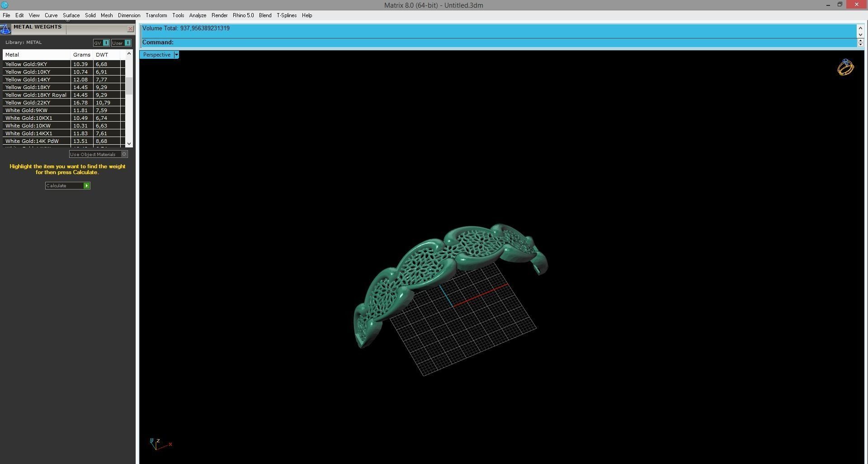The image size is (868, 464).
Task: Click the metal list scroll up arrow
Action: [129, 53]
